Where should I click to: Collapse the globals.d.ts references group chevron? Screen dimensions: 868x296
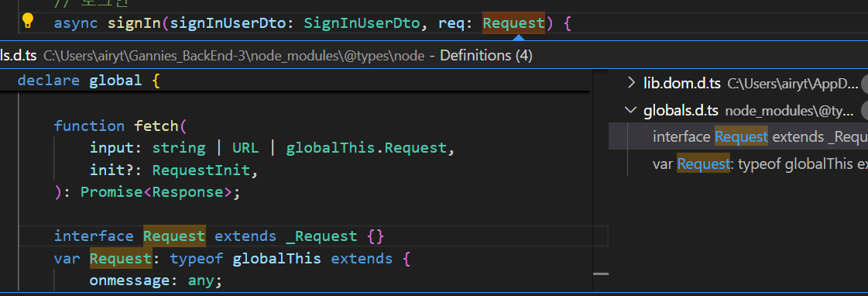(630, 110)
